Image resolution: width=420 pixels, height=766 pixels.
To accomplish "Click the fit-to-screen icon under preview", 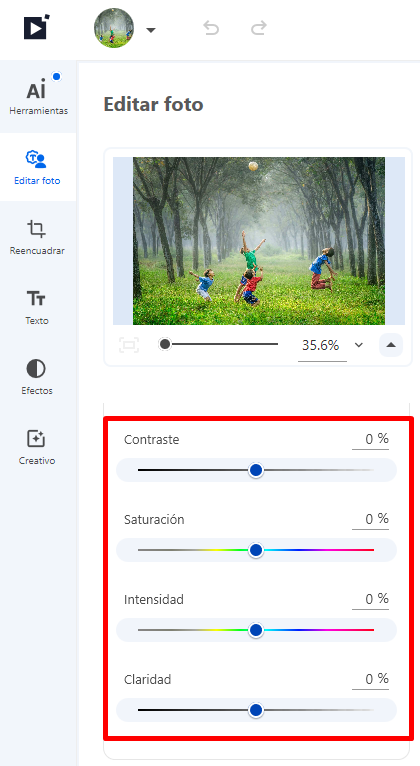I will click(x=129, y=345).
